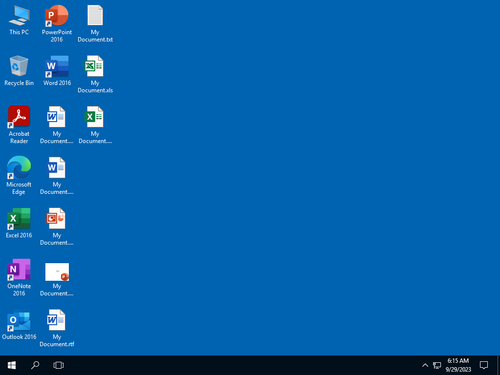The image size is (500, 375).
Task: Click the Recycle Bin icon
Action: click(19, 71)
